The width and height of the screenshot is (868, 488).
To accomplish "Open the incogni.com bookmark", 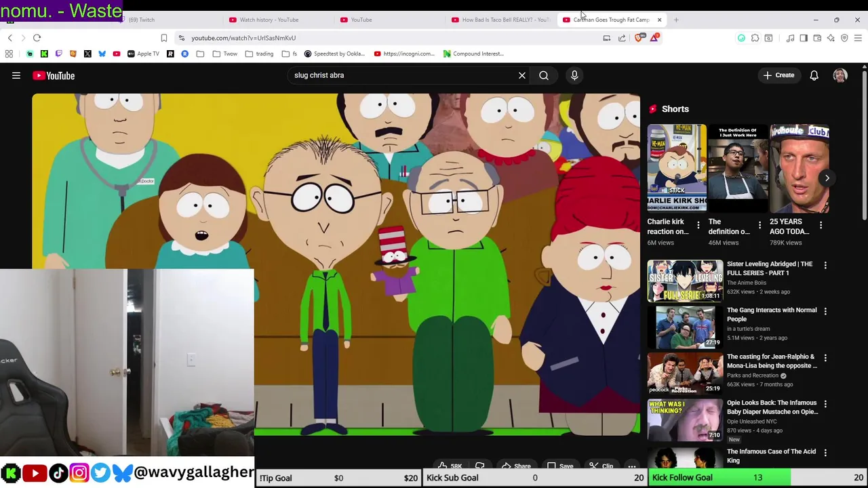I will (404, 54).
